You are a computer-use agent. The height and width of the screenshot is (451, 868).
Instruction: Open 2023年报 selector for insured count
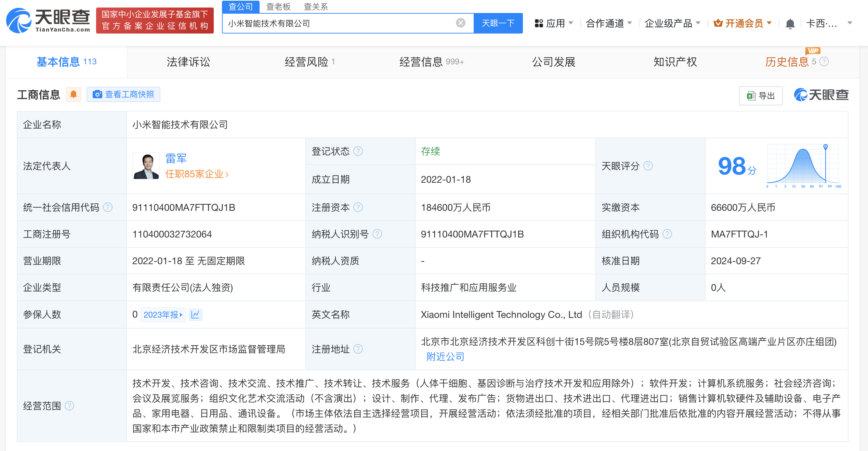point(163,314)
